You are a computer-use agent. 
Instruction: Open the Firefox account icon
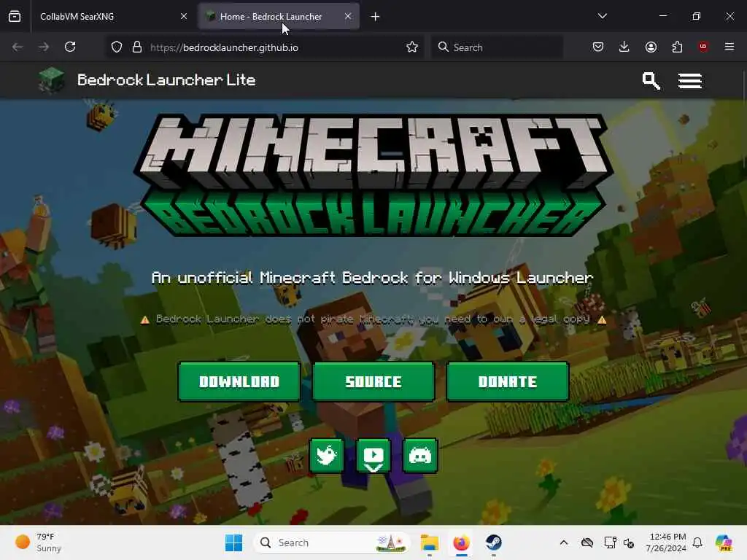pos(651,47)
